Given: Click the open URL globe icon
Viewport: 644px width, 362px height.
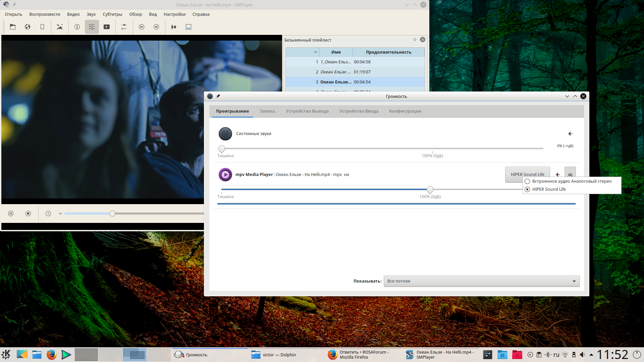Looking at the screenshot, I should 28,27.
